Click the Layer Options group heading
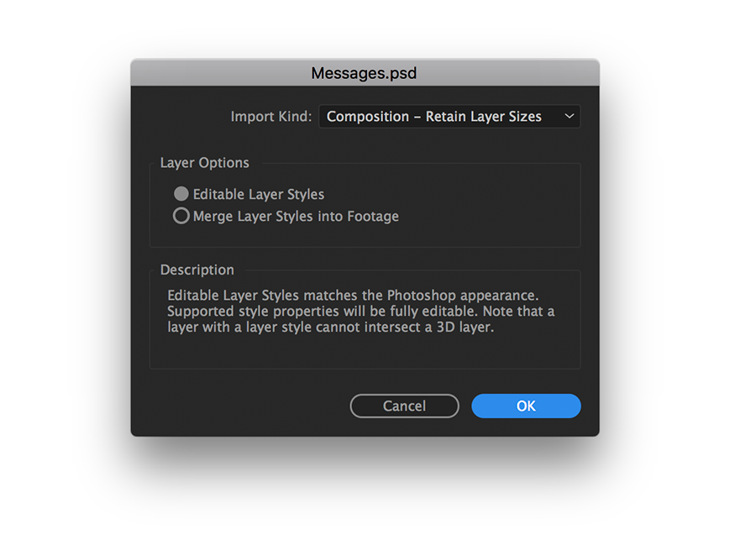The height and width of the screenshot is (540, 756). [x=204, y=163]
